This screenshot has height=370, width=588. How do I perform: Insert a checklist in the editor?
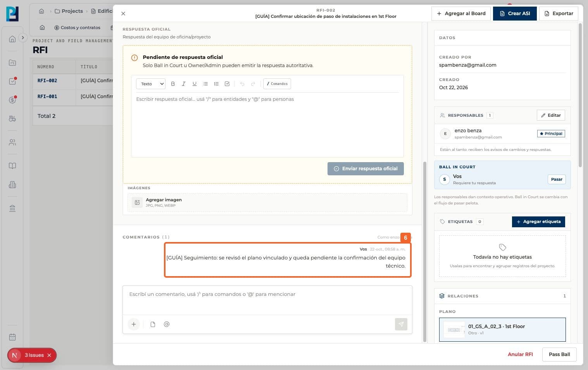point(227,84)
